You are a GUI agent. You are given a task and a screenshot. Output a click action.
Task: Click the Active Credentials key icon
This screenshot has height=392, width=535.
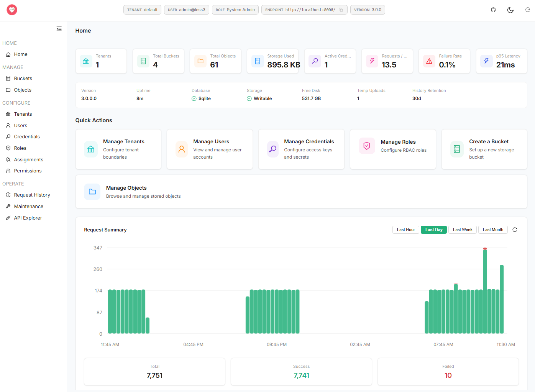[x=315, y=61]
